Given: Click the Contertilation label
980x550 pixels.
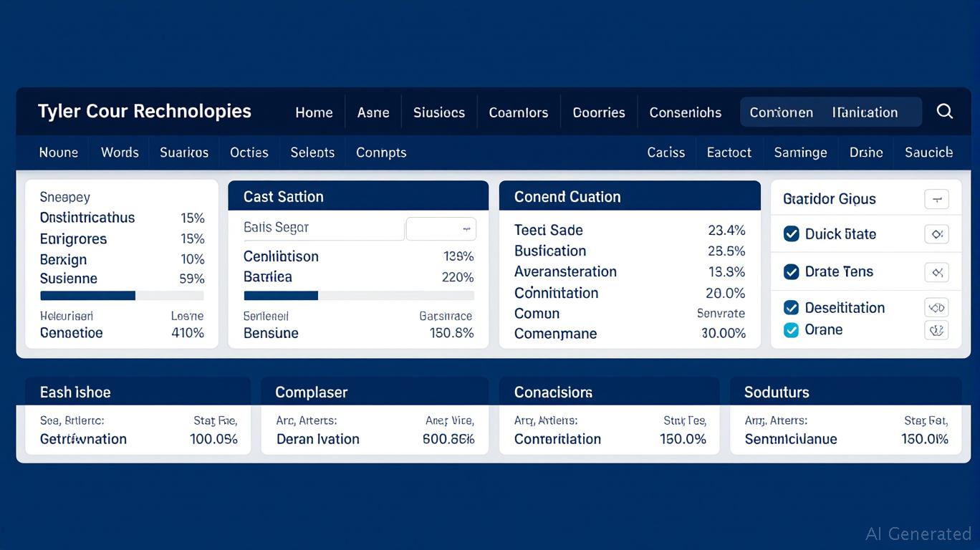Looking at the screenshot, I should (557, 439).
